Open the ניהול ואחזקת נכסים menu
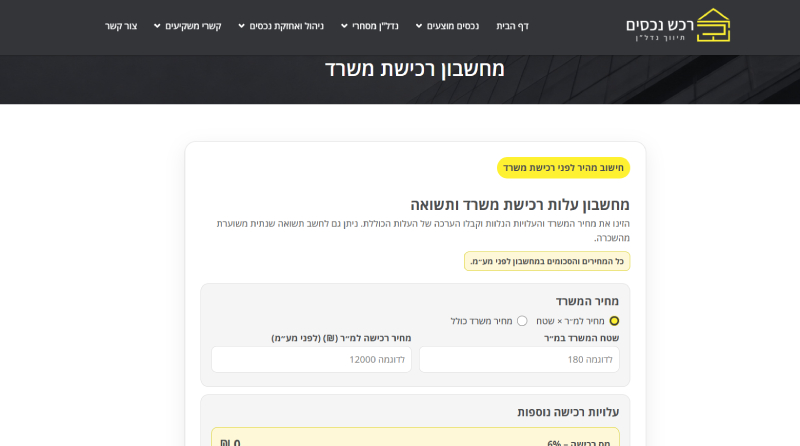Viewport: 800px width, 446px height. click(x=286, y=26)
